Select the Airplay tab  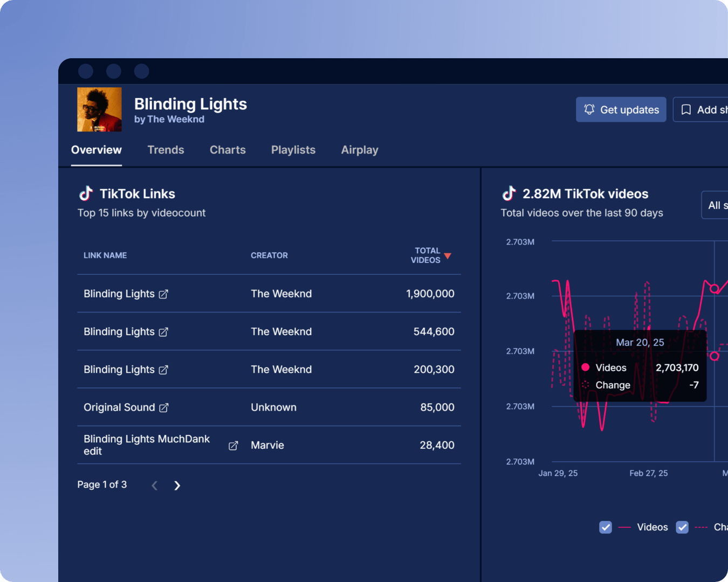click(x=360, y=150)
